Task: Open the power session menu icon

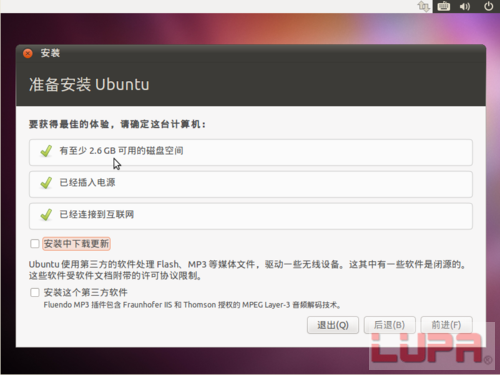Action: (488, 6)
